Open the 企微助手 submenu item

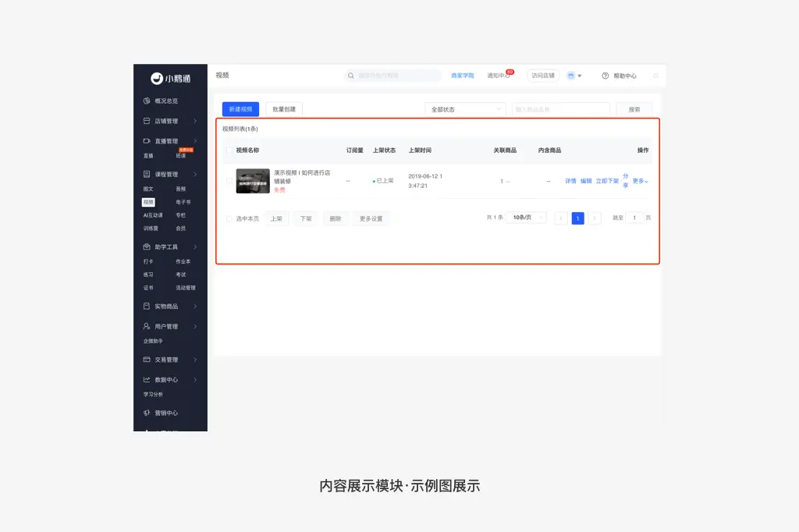pyautogui.click(x=153, y=341)
